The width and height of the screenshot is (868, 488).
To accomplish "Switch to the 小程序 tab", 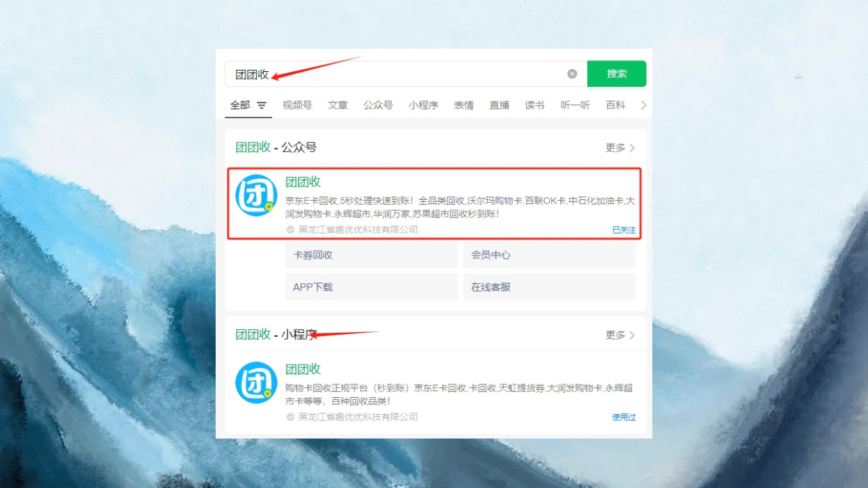I will pyautogui.click(x=423, y=105).
